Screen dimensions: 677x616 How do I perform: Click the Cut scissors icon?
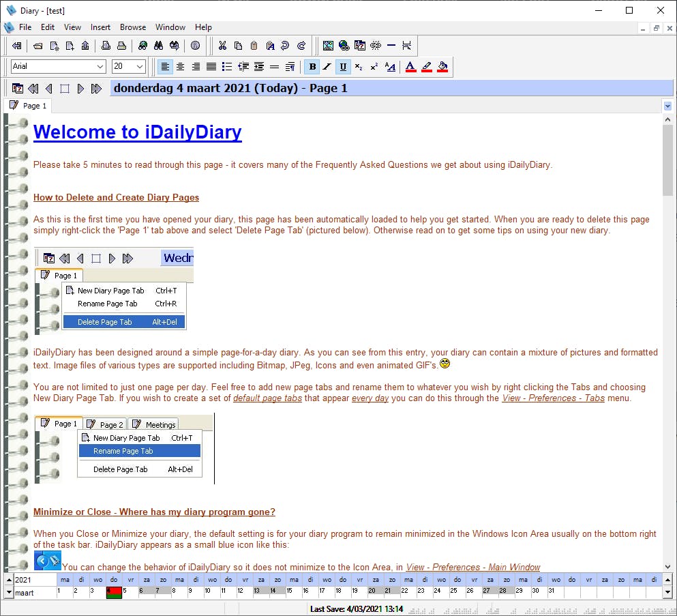(222, 45)
